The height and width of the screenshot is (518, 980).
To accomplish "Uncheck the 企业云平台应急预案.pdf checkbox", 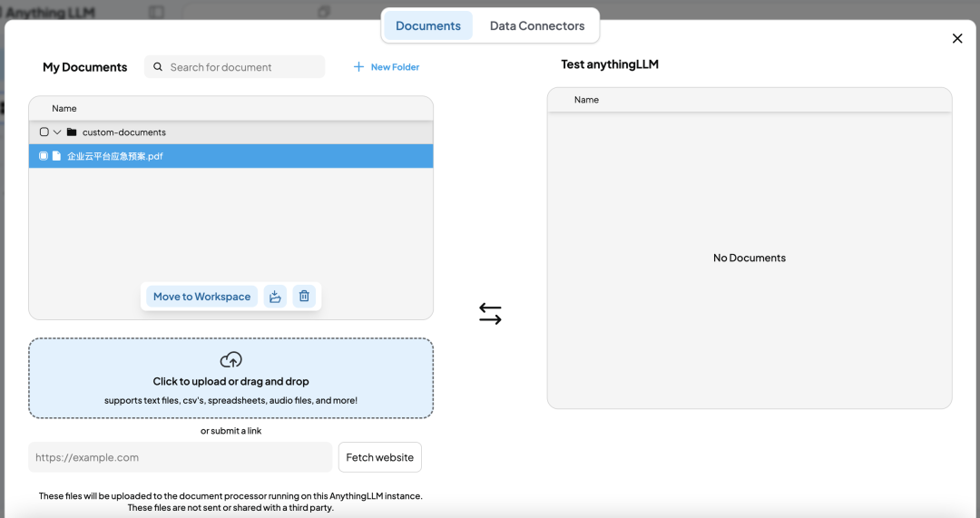I will [x=44, y=156].
